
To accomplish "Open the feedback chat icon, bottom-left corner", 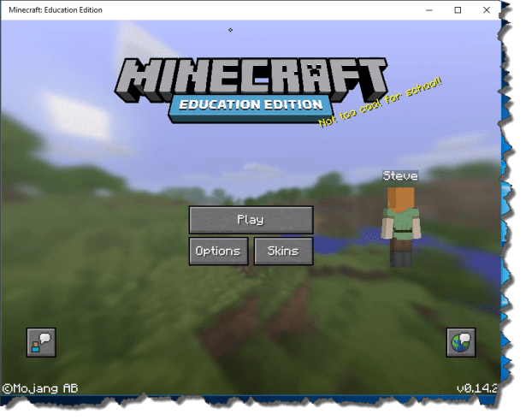I will coord(41,342).
